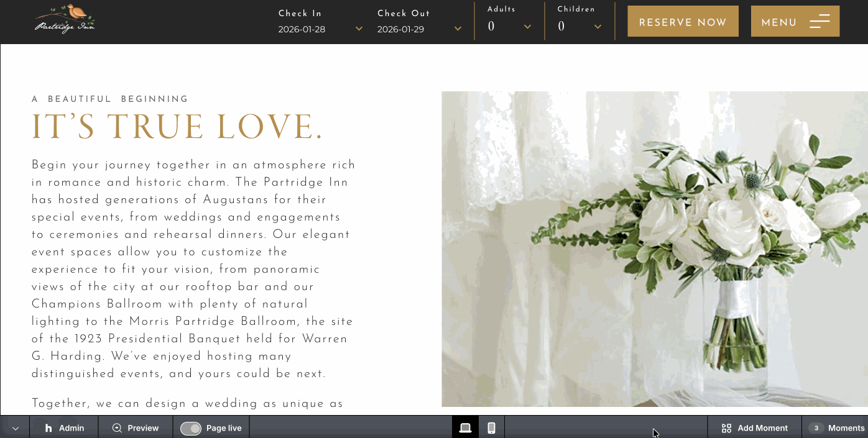This screenshot has width=868, height=438.
Task: Click the Preview button label
Action: coord(143,428)
